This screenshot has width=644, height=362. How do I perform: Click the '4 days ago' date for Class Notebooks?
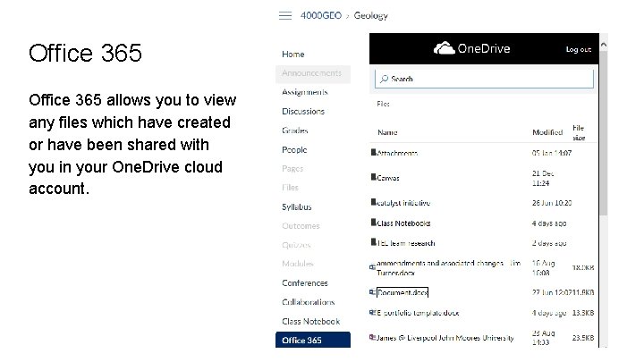549,223
